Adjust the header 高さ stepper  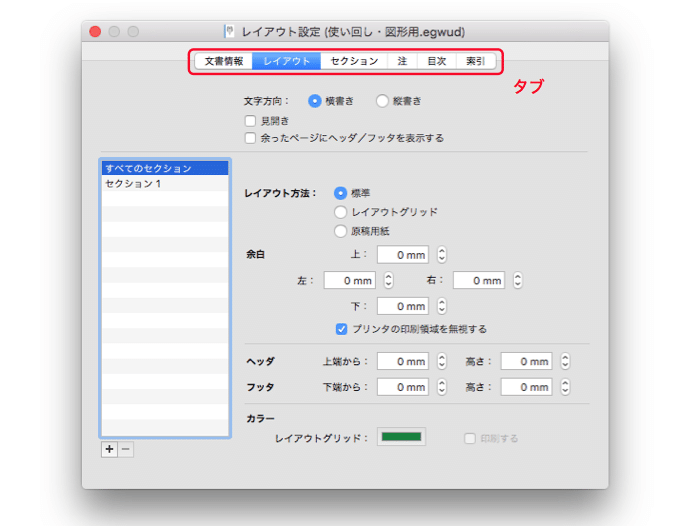[565, 361]
